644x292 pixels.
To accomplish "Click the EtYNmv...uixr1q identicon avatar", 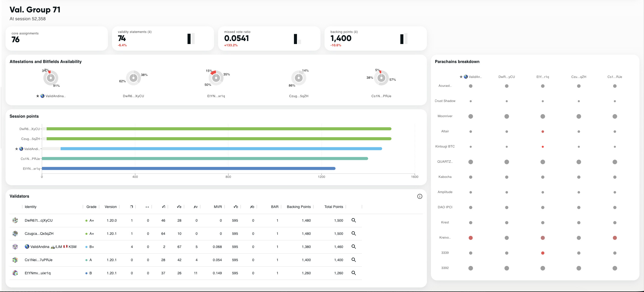I will pyautogui.click(x=15, y=273).
